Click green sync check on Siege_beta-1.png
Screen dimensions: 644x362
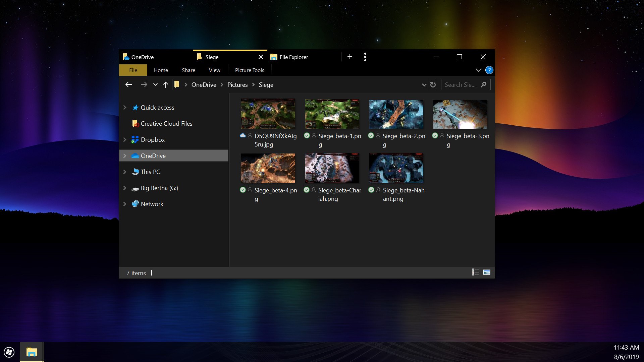307,135
